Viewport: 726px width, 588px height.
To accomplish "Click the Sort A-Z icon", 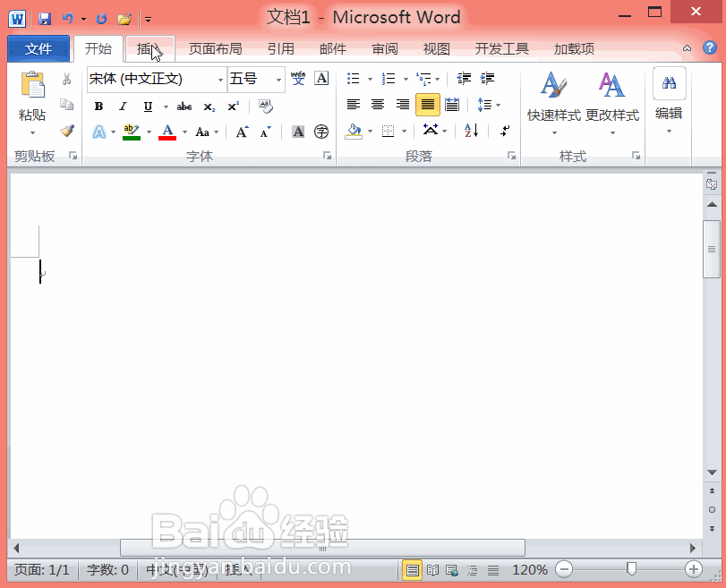I will coord(472,131).
